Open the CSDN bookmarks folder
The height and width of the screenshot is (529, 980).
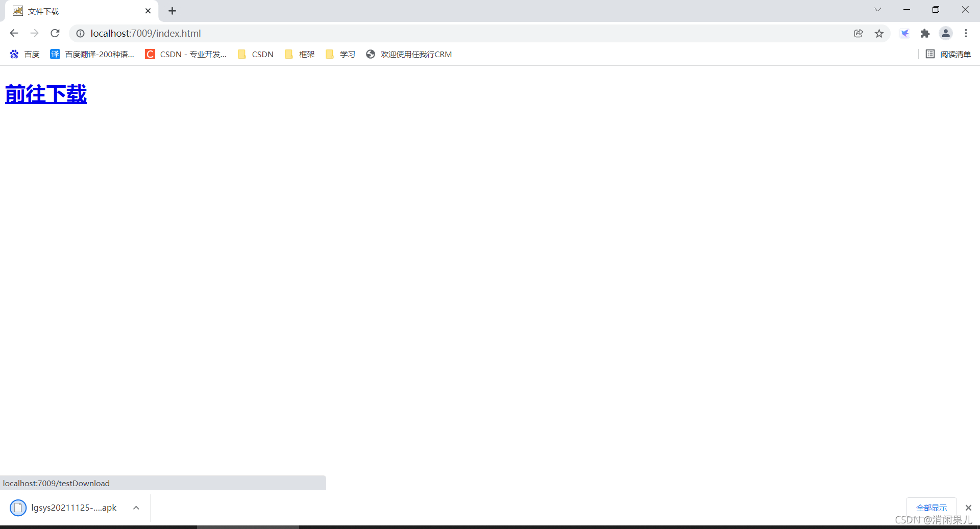point(256,54)
